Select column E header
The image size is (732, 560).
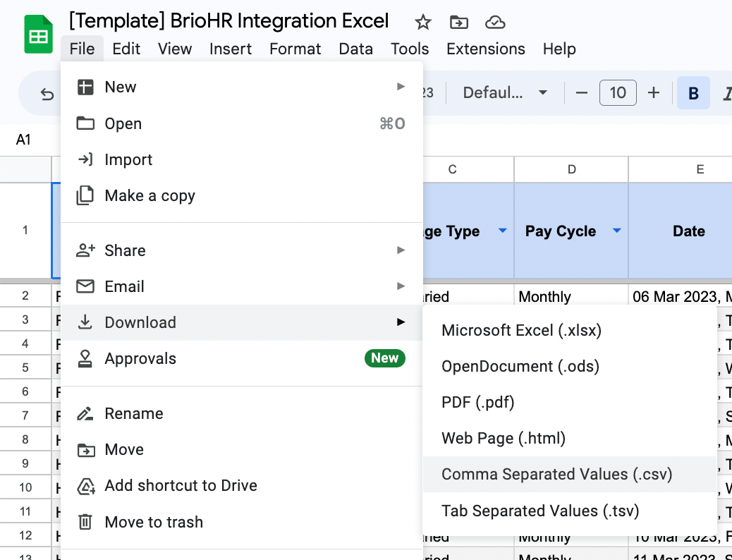coord(681,169)
